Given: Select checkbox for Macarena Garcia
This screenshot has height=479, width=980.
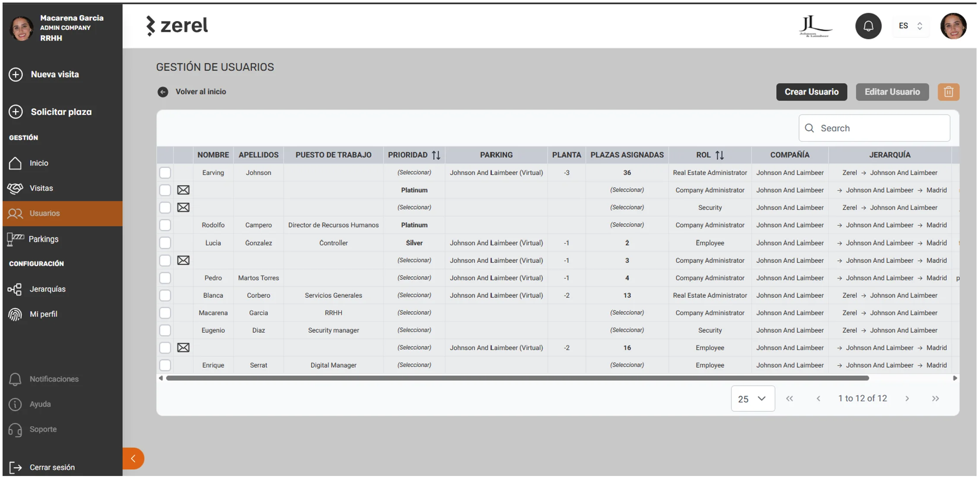Looking at the screenshot, I should pos(165,313).
